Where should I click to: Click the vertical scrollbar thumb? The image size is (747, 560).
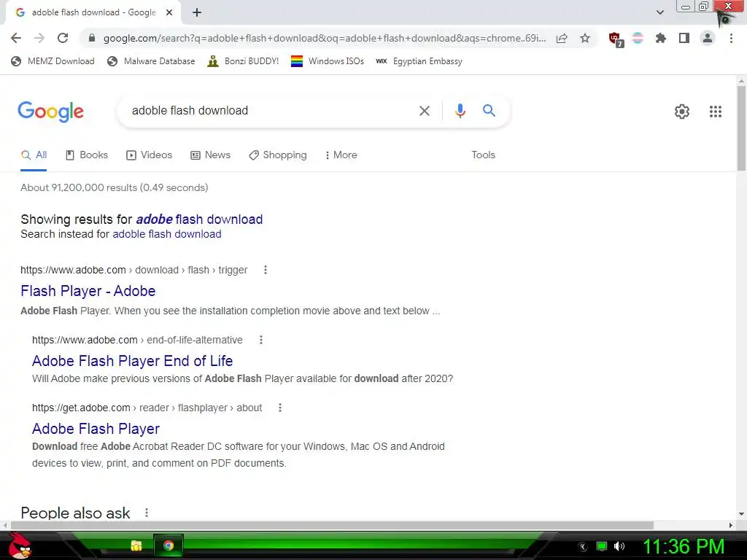(741, 128)
